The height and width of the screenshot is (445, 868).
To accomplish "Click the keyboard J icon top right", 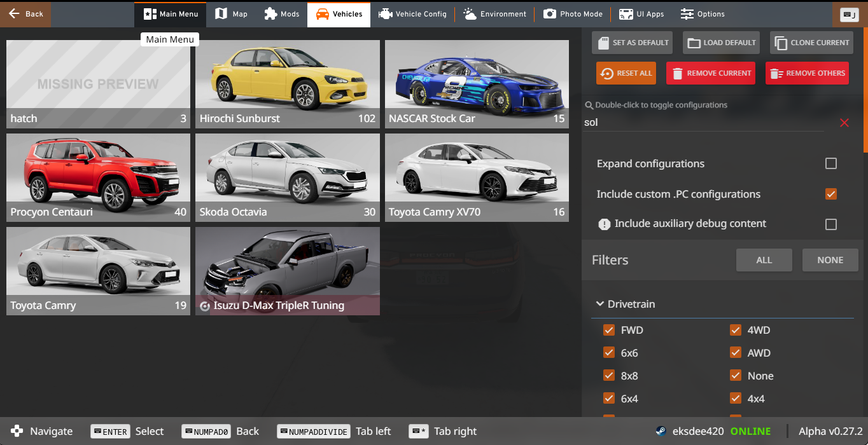I will click(850, 14).
